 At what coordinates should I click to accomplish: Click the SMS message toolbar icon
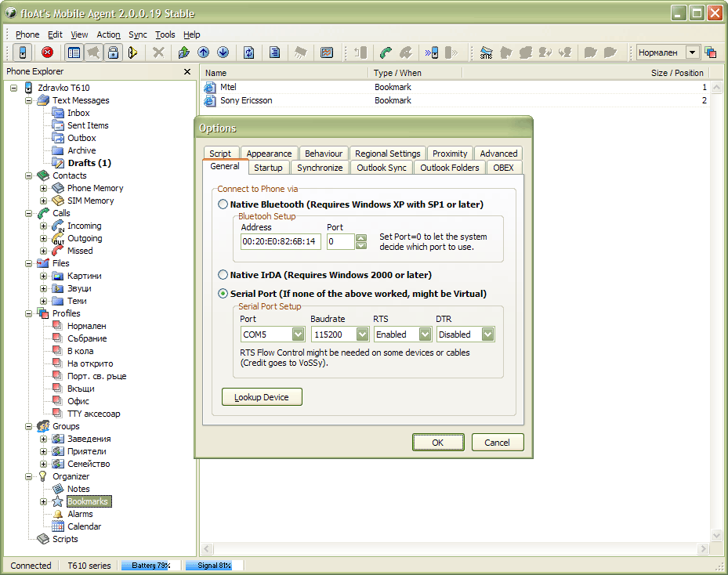point(486,52)
